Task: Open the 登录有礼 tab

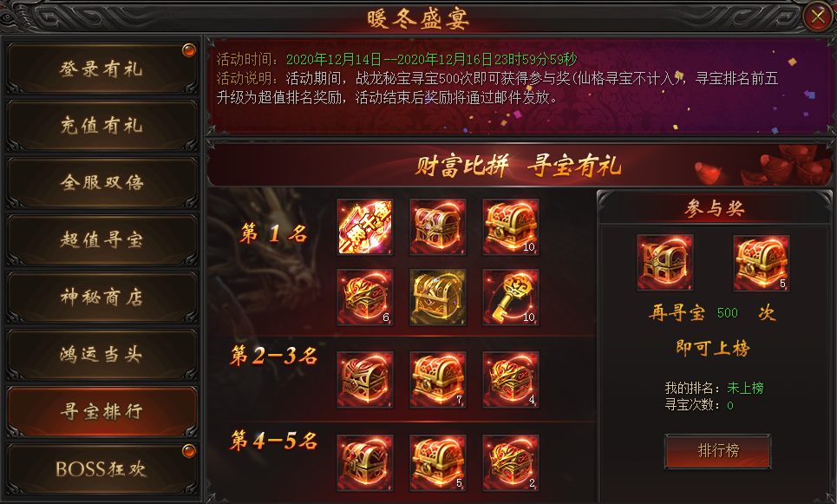Action: pos(102,69)
